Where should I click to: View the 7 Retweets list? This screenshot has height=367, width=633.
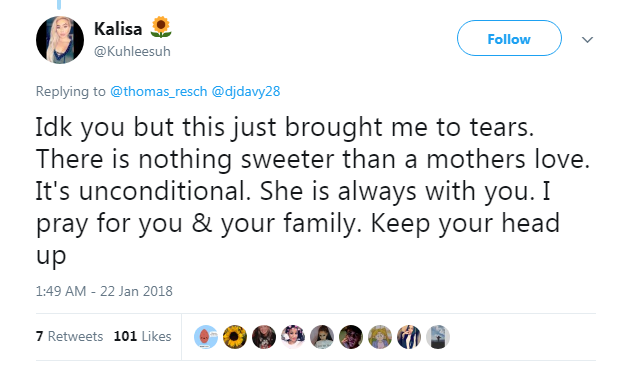69,336
